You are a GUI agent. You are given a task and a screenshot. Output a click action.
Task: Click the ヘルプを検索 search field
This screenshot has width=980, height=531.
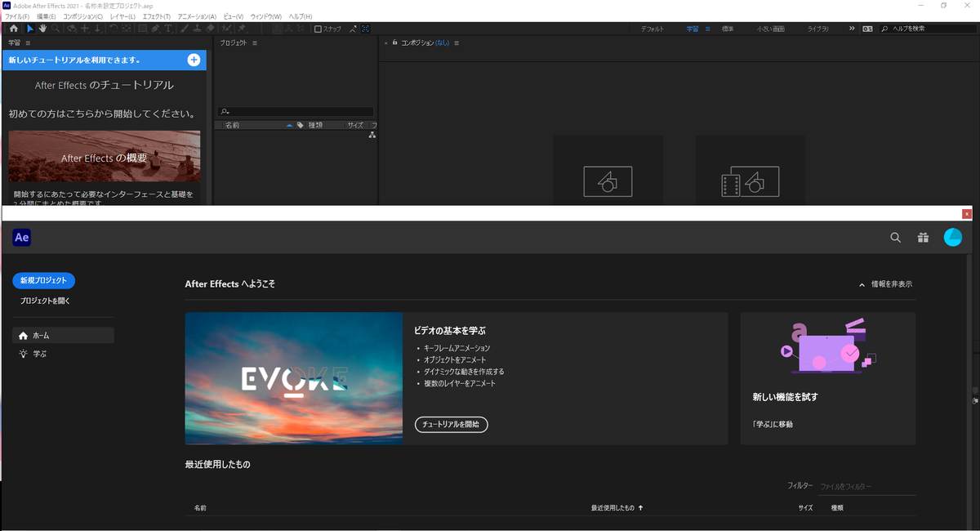927,29
